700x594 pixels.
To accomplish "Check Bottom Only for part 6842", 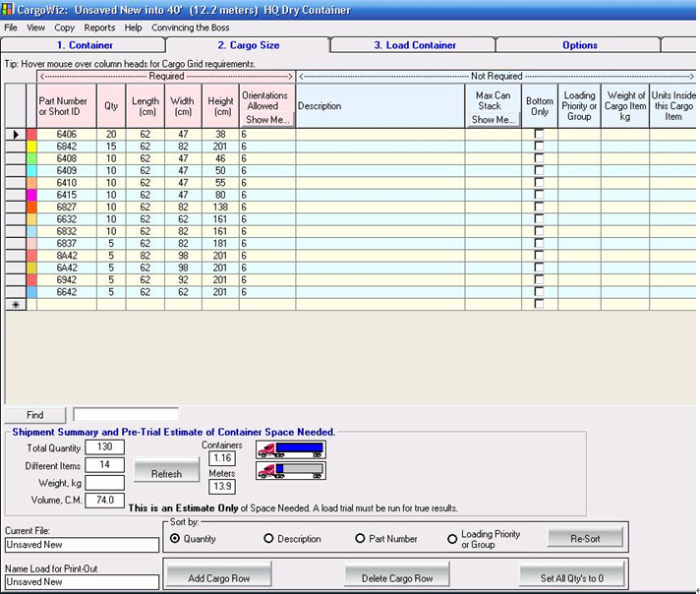I will click(x=540, y=146).
